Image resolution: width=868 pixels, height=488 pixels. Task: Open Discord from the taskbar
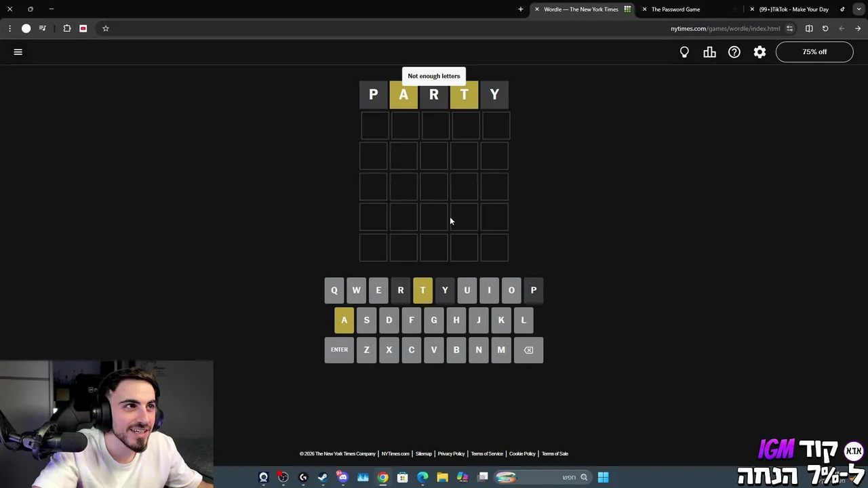[x=342, y=477]
